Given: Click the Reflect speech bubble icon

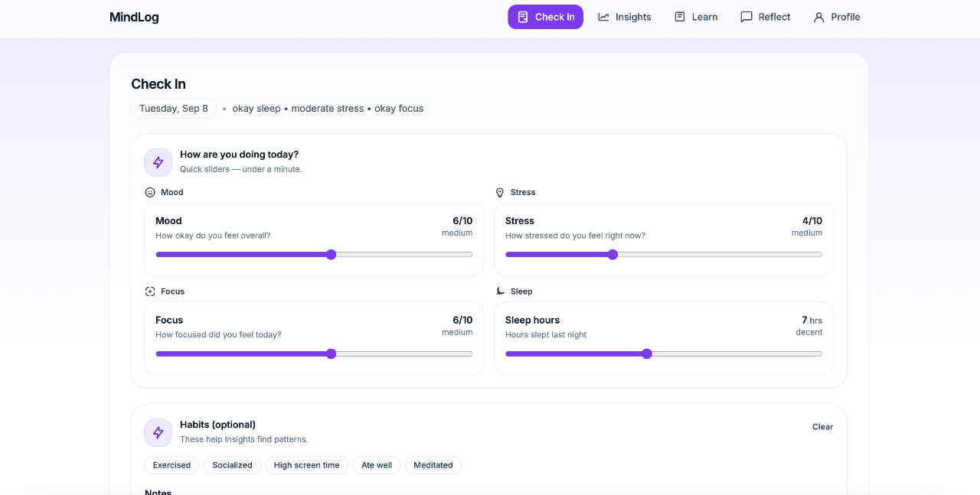Looking at the screenshot, I should [x=746, y=17].
